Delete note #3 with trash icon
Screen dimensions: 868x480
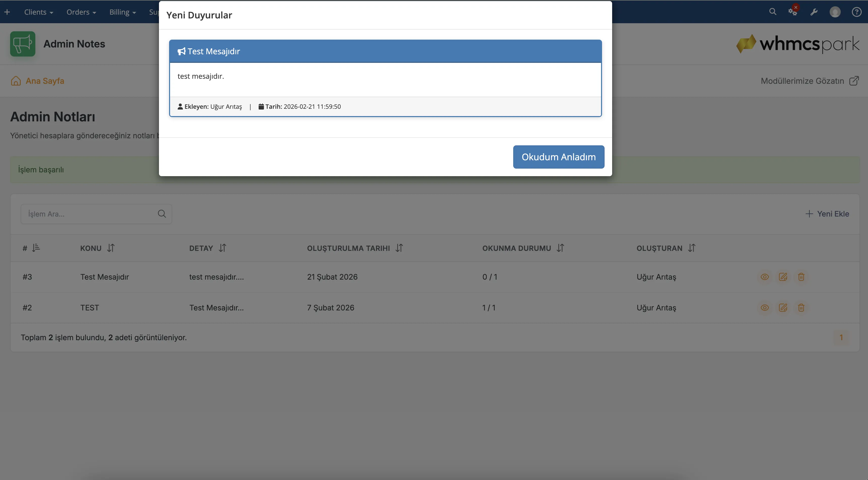click(x=801, y=277)
